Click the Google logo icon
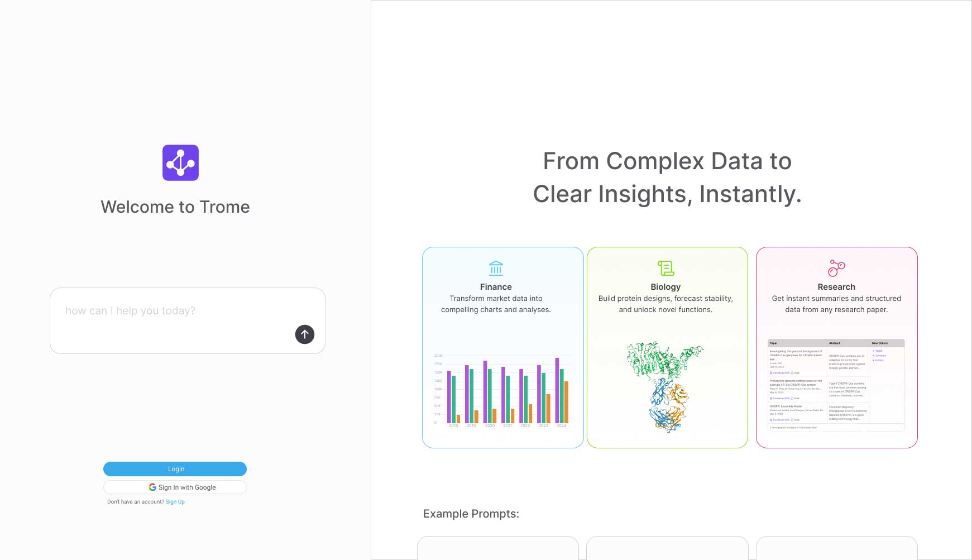 click(x=152, y=487)
